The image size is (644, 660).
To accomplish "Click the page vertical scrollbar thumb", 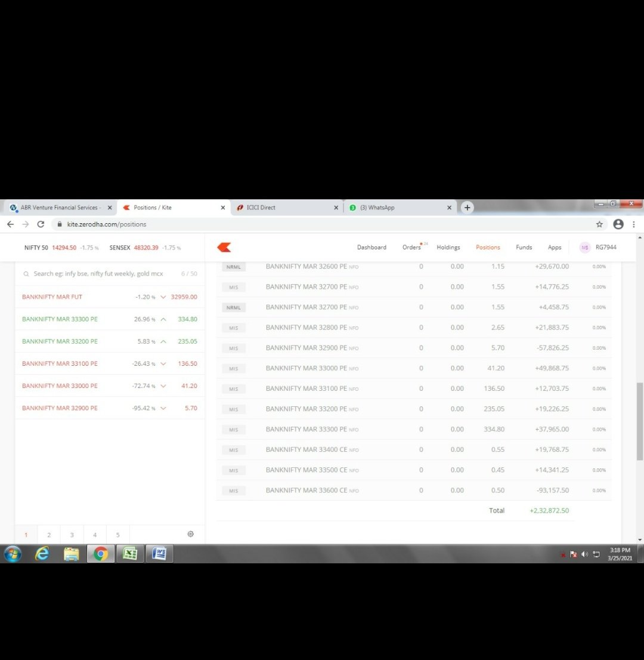I will pyautogui.click(x=640, y=421).
